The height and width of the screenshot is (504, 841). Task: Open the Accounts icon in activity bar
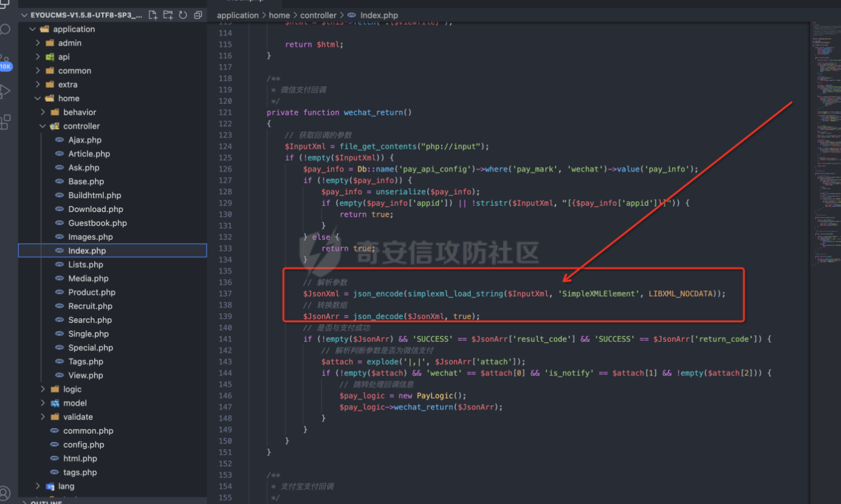click(5, 492)
